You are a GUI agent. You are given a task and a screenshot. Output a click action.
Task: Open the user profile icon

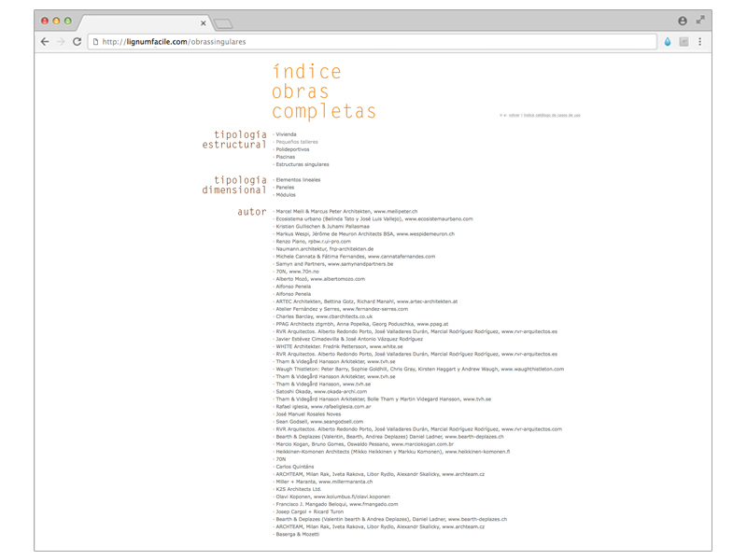point(683,21)
